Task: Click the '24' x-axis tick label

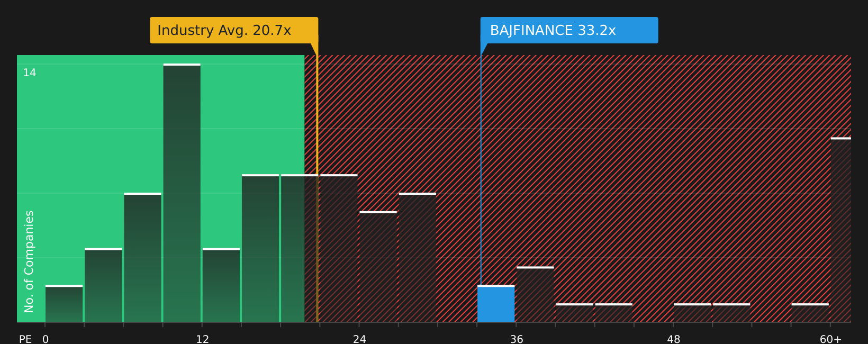Action: (359, 339)
